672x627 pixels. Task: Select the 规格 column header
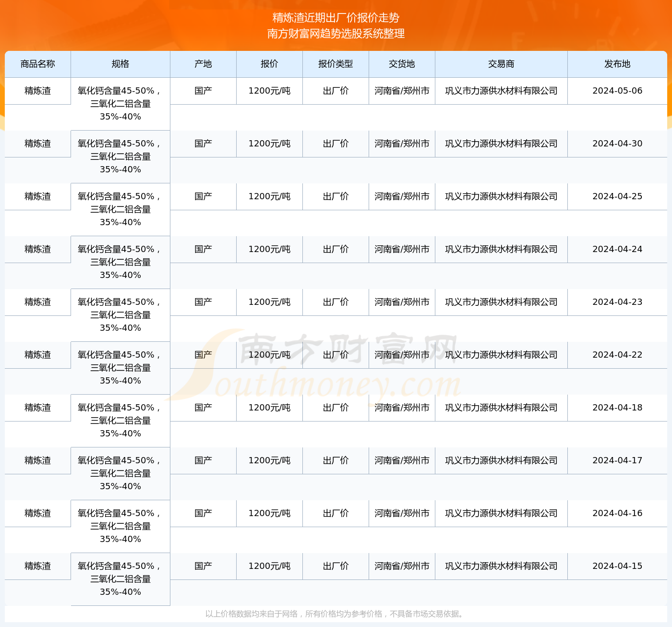point(120,64)
